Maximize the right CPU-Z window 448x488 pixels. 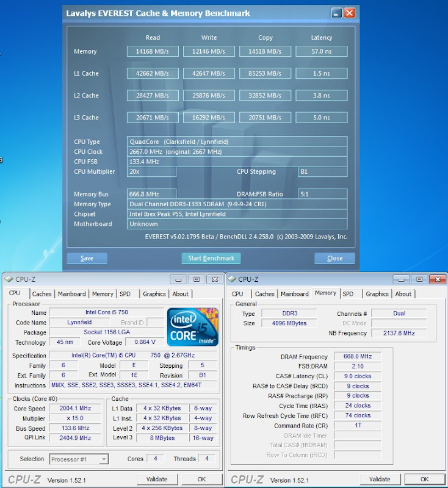tap(419, 279)
